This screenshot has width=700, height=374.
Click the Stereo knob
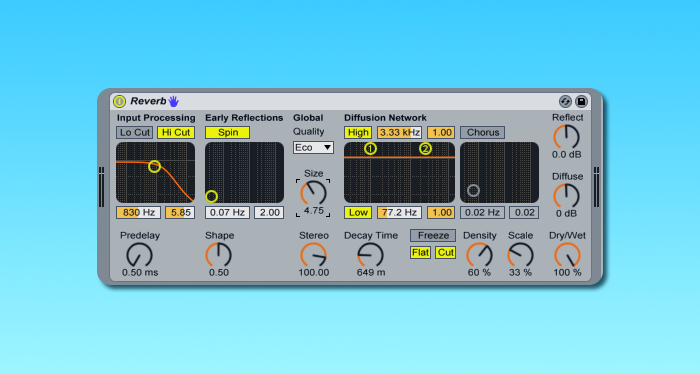(x=313, y=255)
